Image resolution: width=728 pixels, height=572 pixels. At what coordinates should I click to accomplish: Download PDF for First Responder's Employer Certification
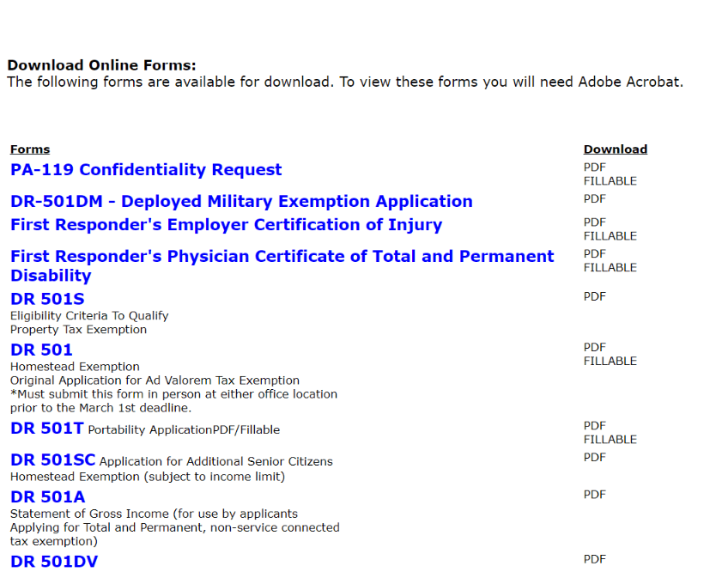coord(595,222)
